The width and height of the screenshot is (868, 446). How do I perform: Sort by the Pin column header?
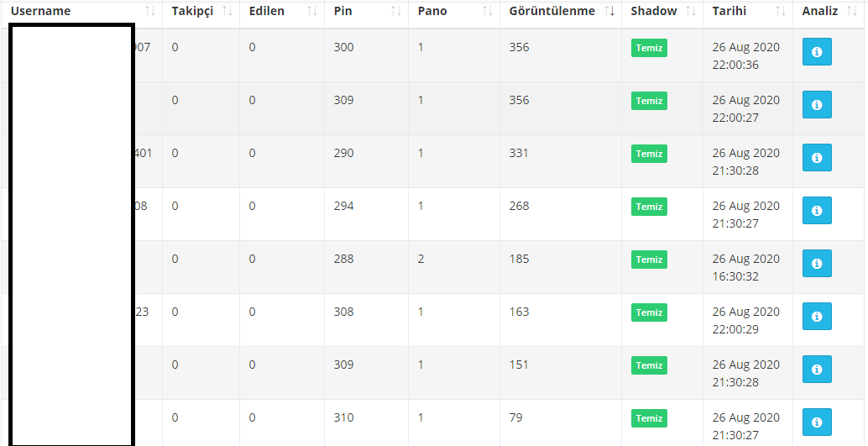[367, 11]
